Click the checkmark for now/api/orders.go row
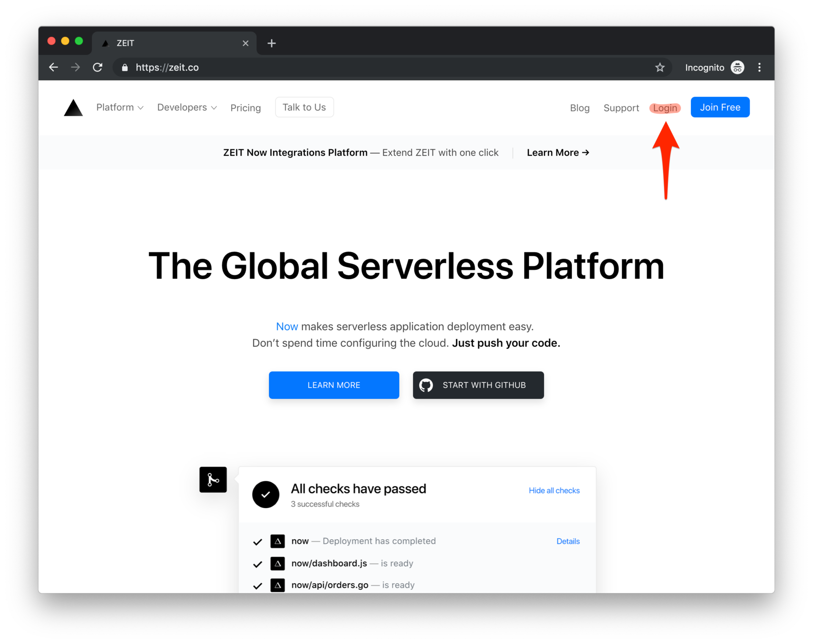Screen dimensions: 813x644 click(x=257, y=586)
